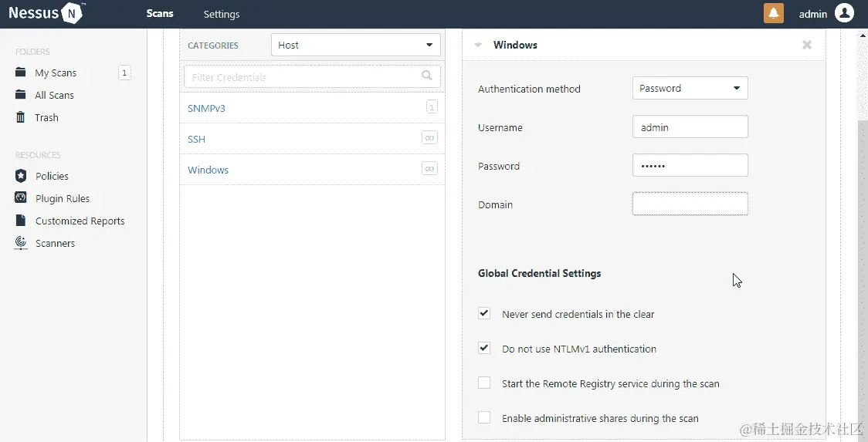This screenshot has width=868, height=442.
Task: Open the admin user avatar icon
Action: click(x=844, y=13)
